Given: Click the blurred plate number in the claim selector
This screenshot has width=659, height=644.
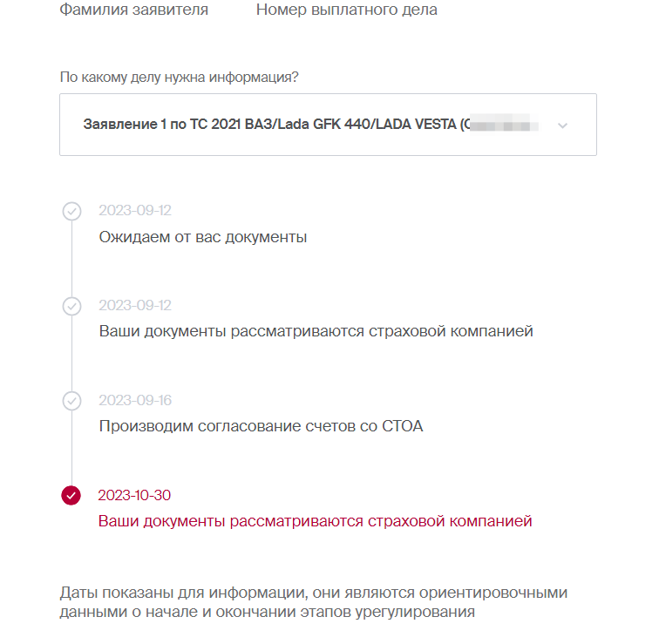Looking at the screenshot, I should point(502,125).
